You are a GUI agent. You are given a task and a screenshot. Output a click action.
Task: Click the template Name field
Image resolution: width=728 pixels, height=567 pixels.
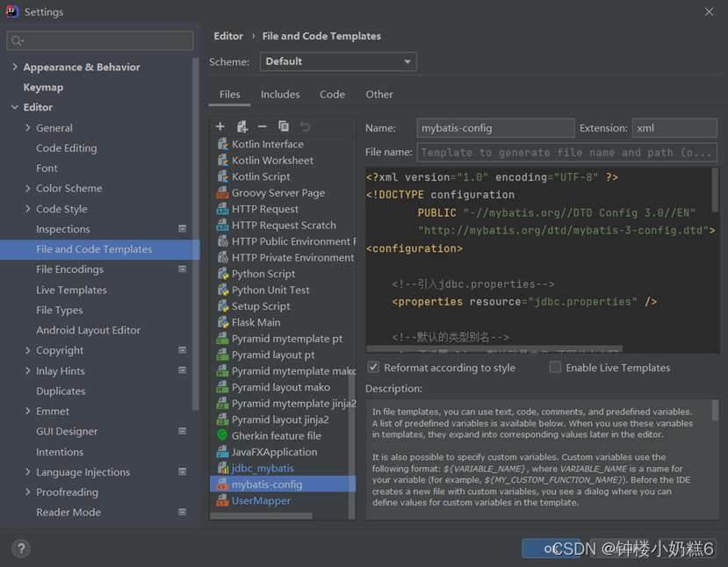pos(495,128)
